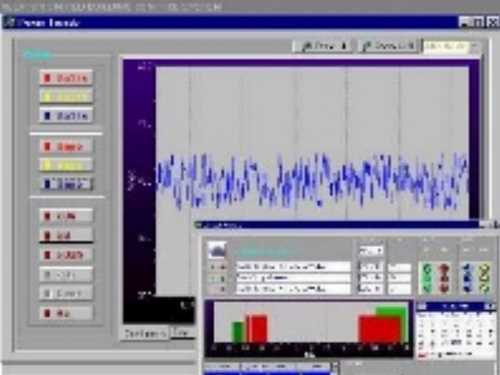500x375 pixels.
Task: Click the middle text field in the front window
Action: click(x=293, y=278)
